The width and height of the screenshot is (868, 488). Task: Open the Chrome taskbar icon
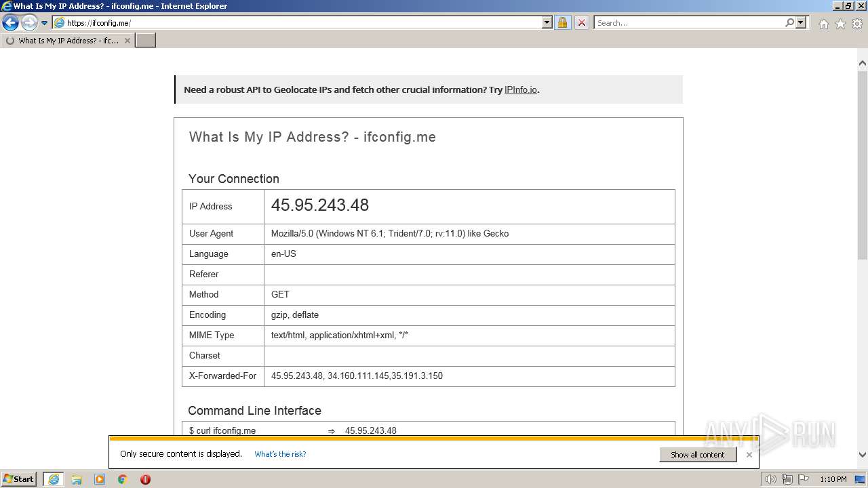123,479
